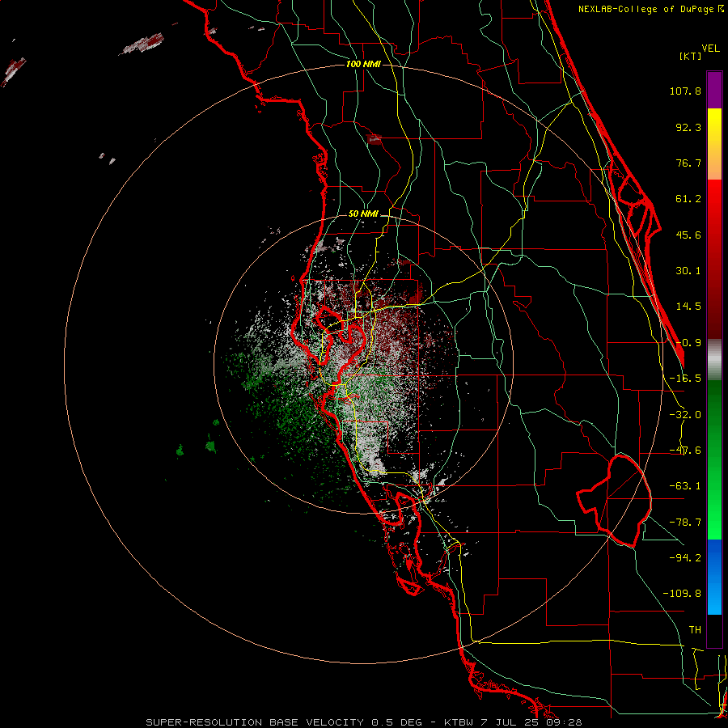
Task: Click the -109.8 velocity scale value
Action: pyautogui.click(x=682, y=594)
